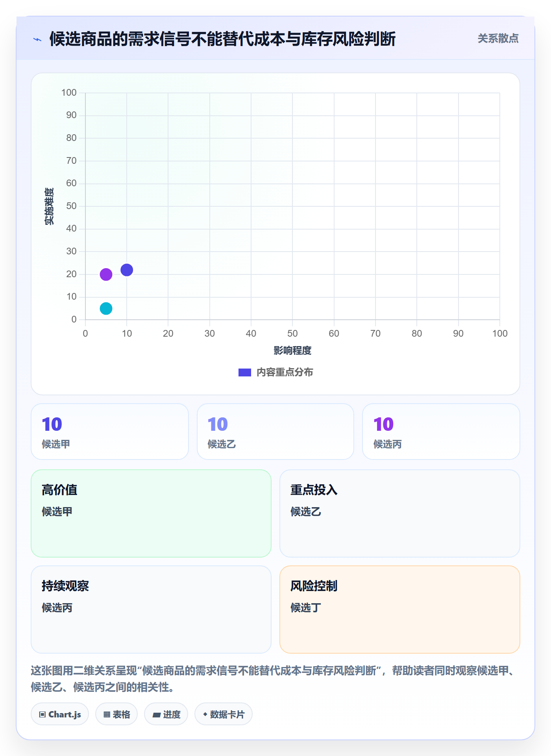Open the Chart.js tag

coord(60,714)
